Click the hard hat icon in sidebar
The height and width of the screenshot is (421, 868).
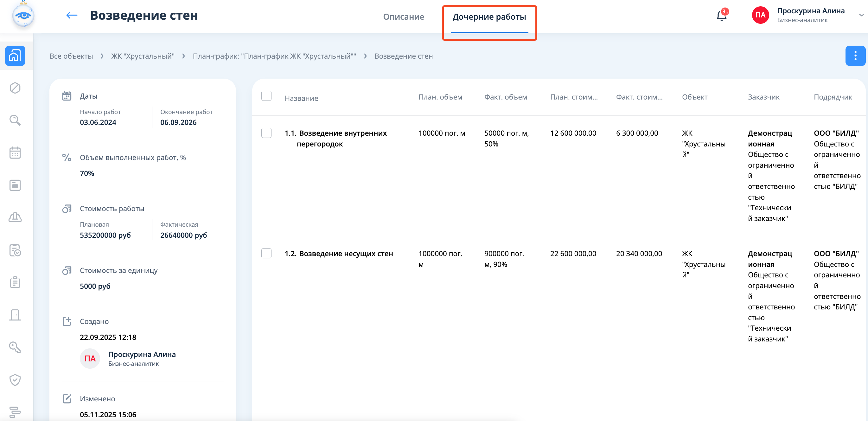point(15,217)
